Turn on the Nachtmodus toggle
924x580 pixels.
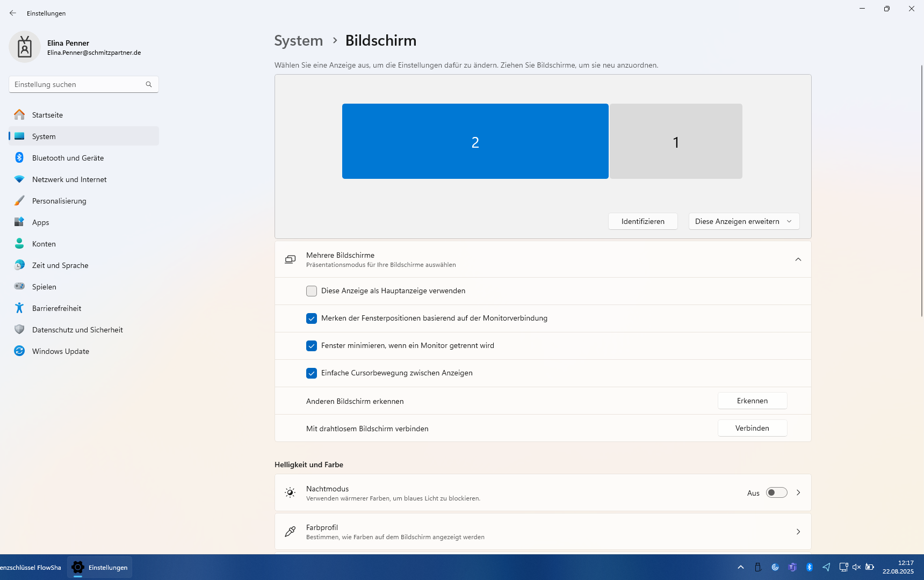776,493
